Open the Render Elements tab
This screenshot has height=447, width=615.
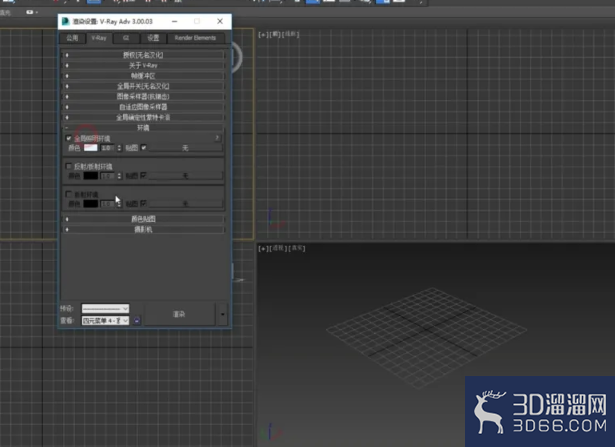point(195,38)
